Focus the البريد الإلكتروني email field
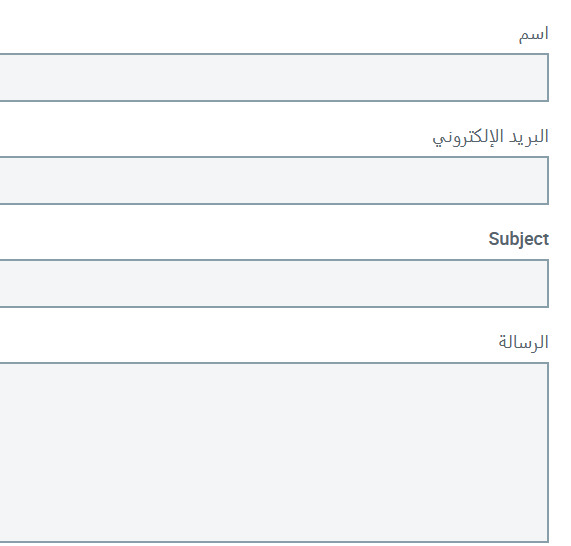 [x=274, y=180]
